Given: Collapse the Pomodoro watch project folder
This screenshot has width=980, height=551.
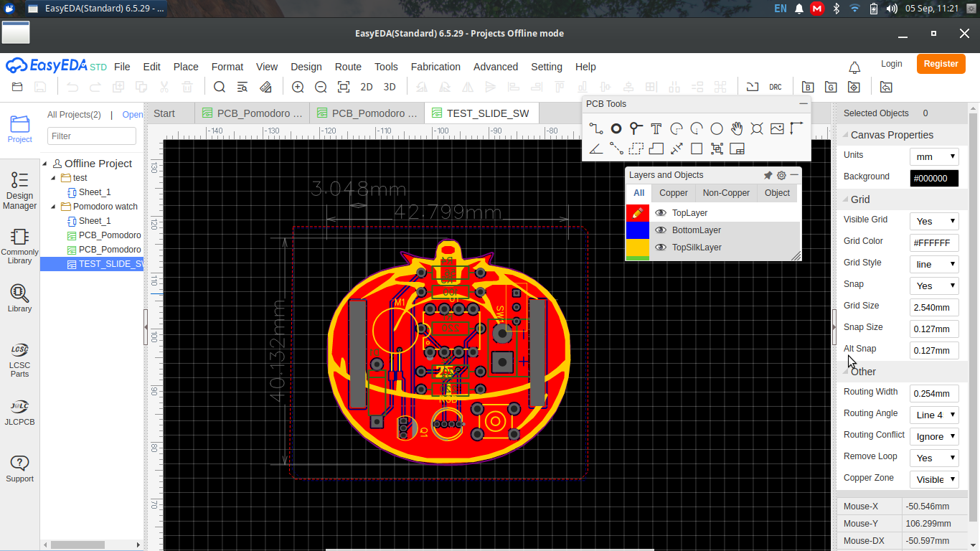Looking at the screenshot, I should (x=54, y=207).
